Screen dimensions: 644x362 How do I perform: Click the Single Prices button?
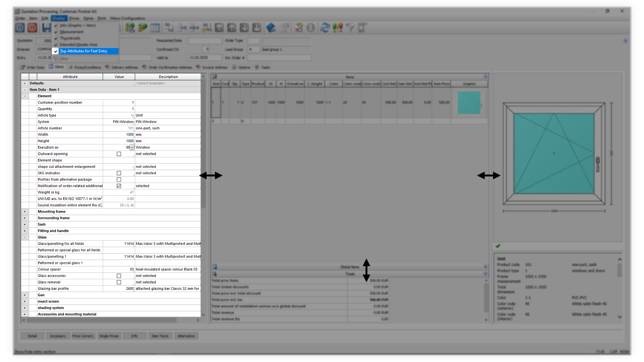click(109, 336)
